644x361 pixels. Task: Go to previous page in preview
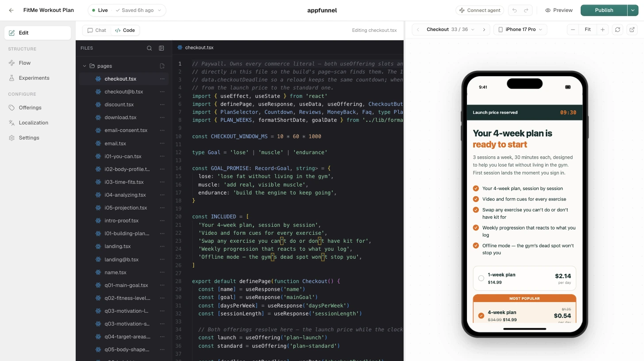coord(418,30)
